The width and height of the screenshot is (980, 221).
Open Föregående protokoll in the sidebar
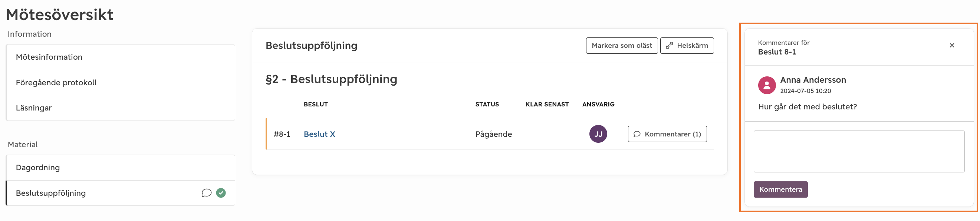coord(121,83)
